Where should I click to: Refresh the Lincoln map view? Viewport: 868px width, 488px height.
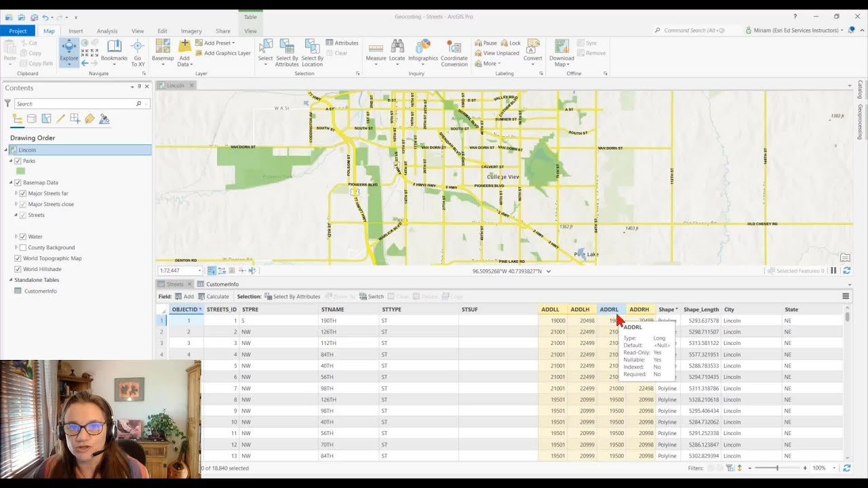(x=847, y=270)
